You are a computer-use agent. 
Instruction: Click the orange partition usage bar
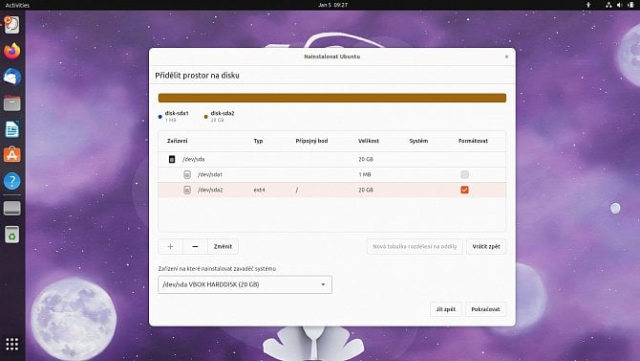[332, 98]
